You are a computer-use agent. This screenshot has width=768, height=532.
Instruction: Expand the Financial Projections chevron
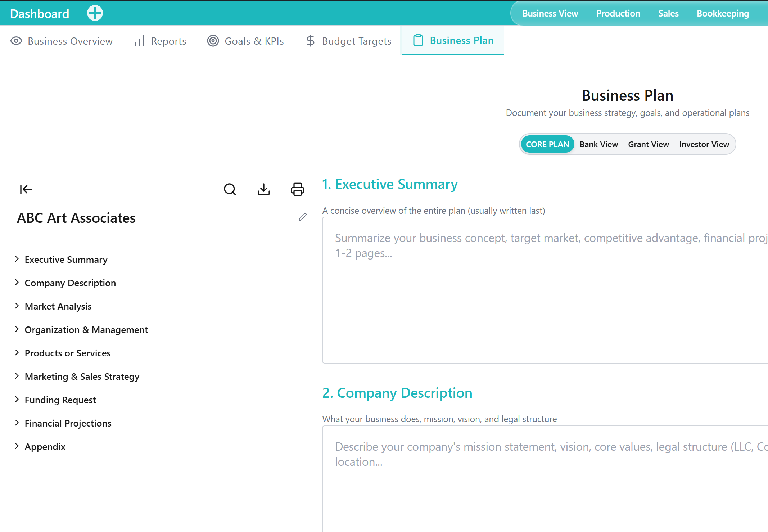coord(17,423)
